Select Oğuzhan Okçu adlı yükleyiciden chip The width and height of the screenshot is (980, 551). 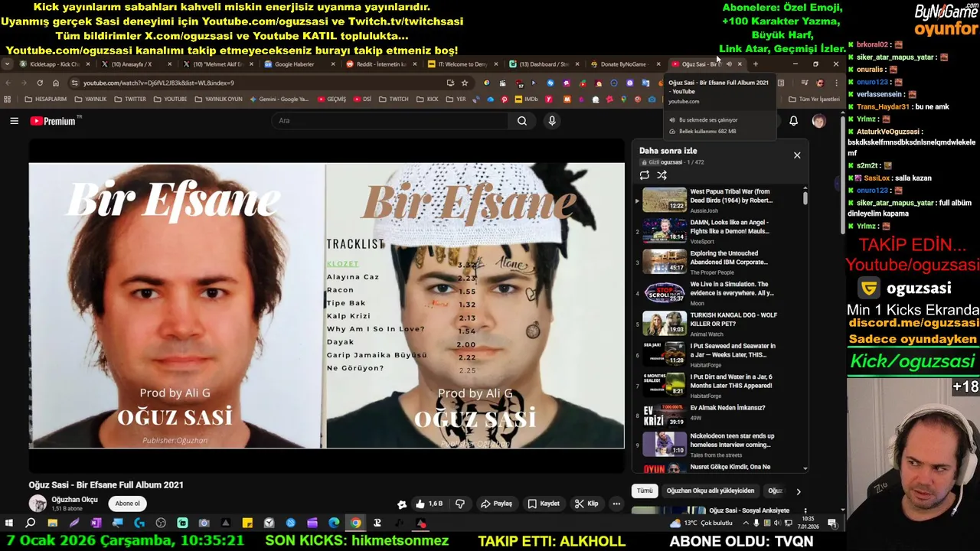(x=710, y=491)
